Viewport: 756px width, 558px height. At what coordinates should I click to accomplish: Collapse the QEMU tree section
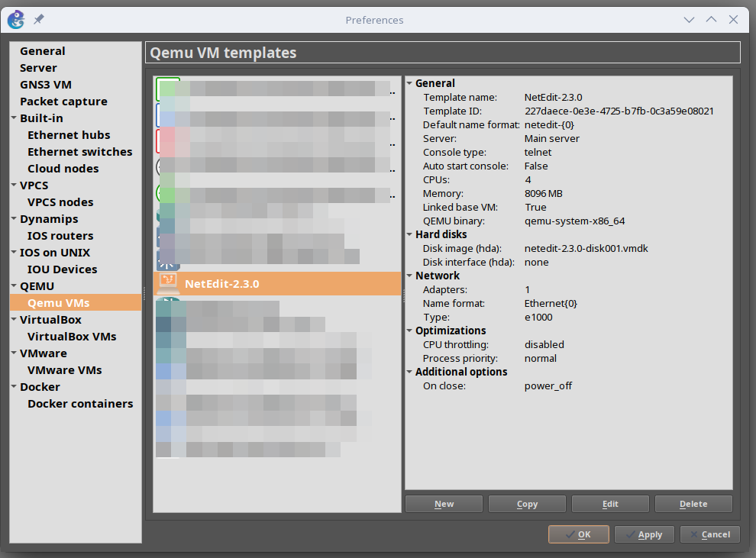(14, 285)
